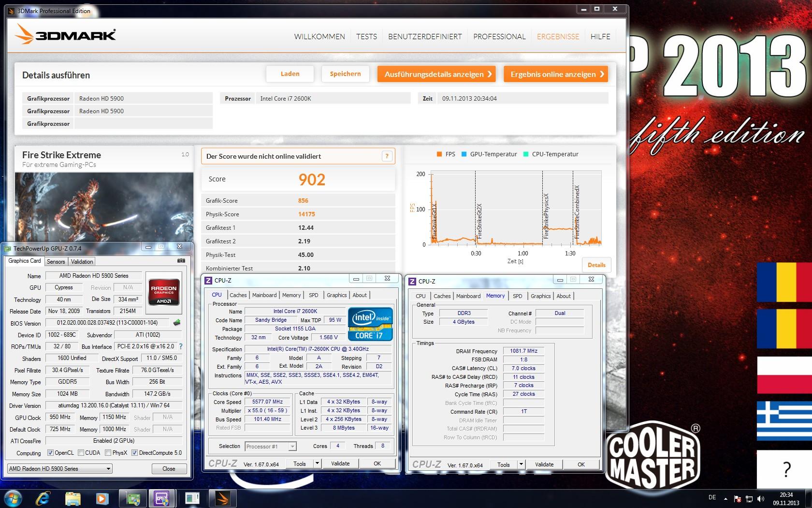Open the Caches tab in CPU-Z CPU window
The width and height of the screenshot is (812, 508).
pyautogui.click(x=238, y=295)
